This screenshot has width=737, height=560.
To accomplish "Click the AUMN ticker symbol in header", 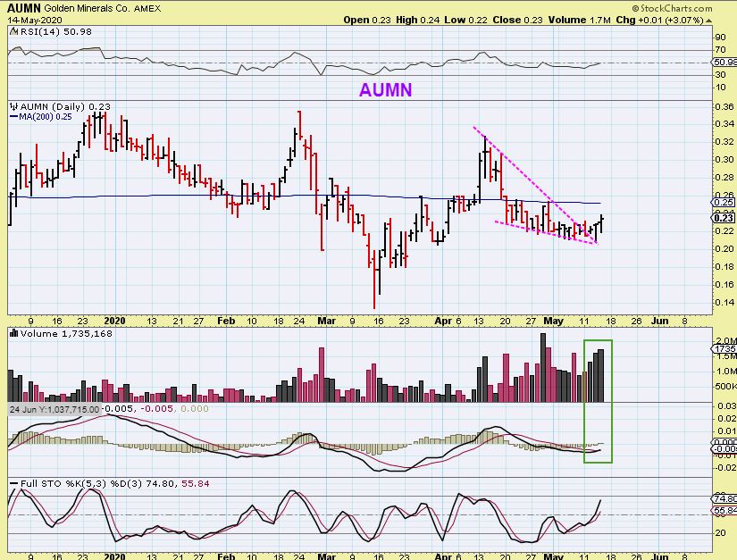I will point(24,8).
